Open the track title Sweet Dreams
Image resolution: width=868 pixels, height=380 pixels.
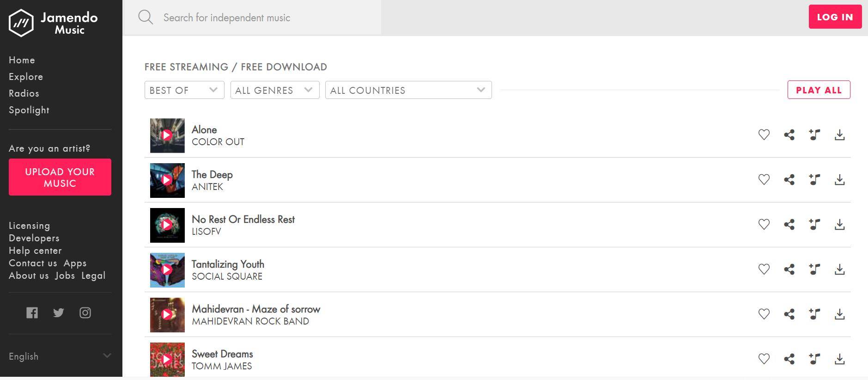click(x=222, y=354)
